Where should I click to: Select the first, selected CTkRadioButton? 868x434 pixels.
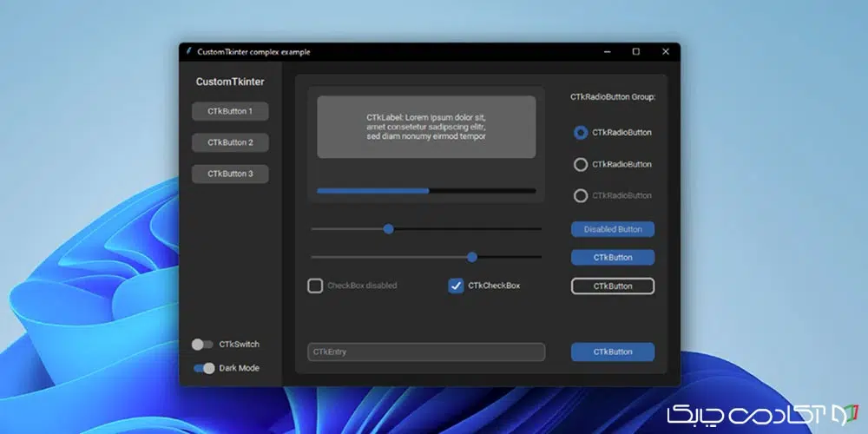pos(581,133)
